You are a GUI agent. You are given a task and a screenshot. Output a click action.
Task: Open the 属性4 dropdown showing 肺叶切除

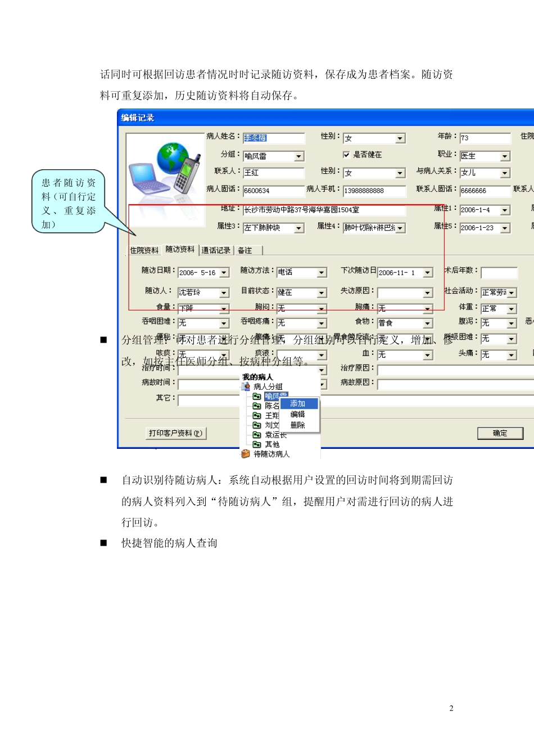tap(400, 228)
